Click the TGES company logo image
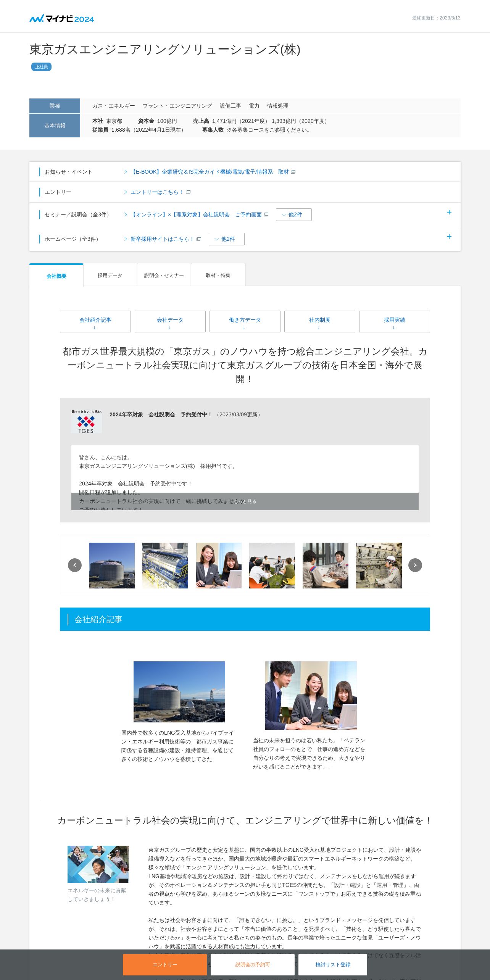This screenshot has width=490, height=980. pos(87,421)
